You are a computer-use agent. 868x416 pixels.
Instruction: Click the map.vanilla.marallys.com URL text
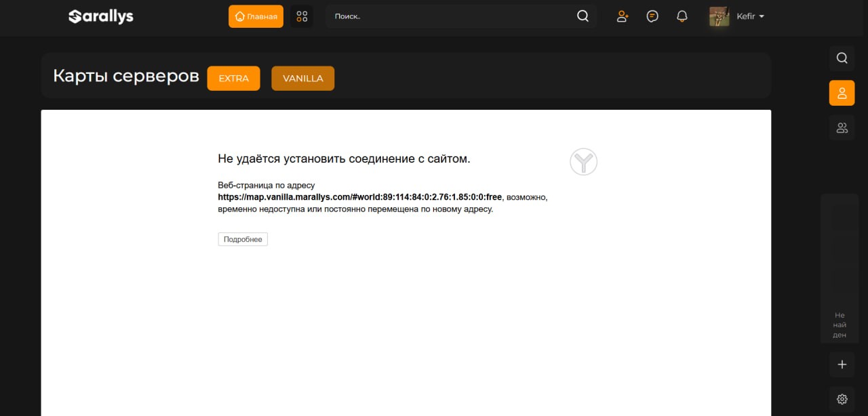coord(359,197)
